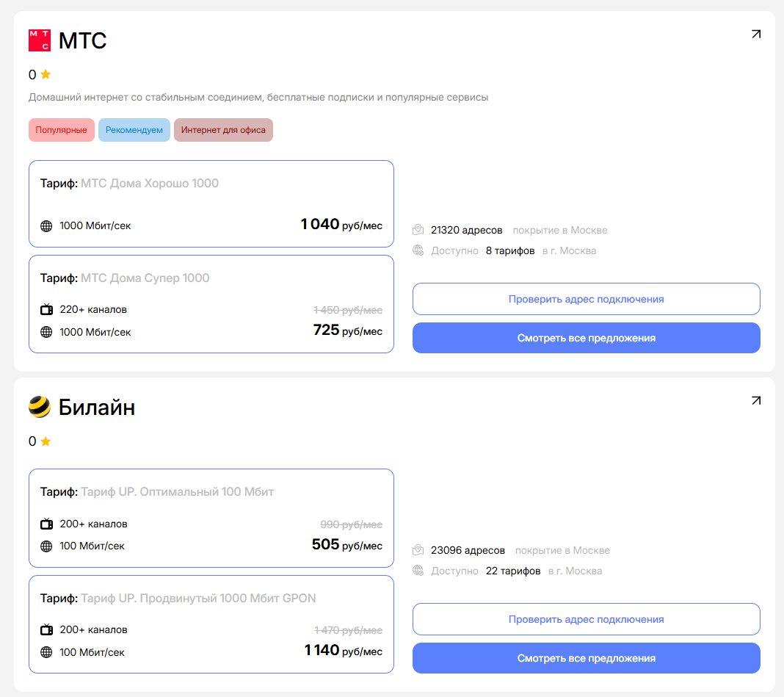Click TV icon next to 220+ каналов
This screenshot has width=784, height=697.
[x=46, y=310]
